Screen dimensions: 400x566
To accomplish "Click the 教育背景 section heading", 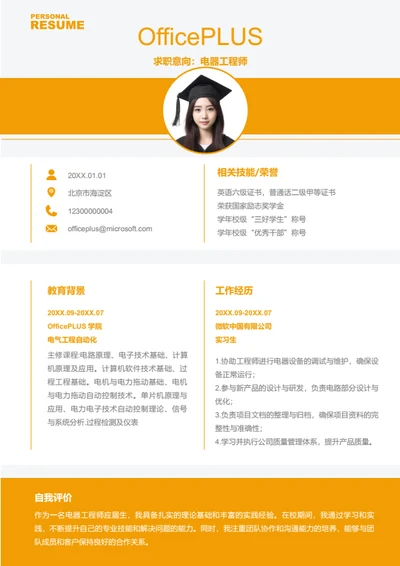I will coord(66,291).
